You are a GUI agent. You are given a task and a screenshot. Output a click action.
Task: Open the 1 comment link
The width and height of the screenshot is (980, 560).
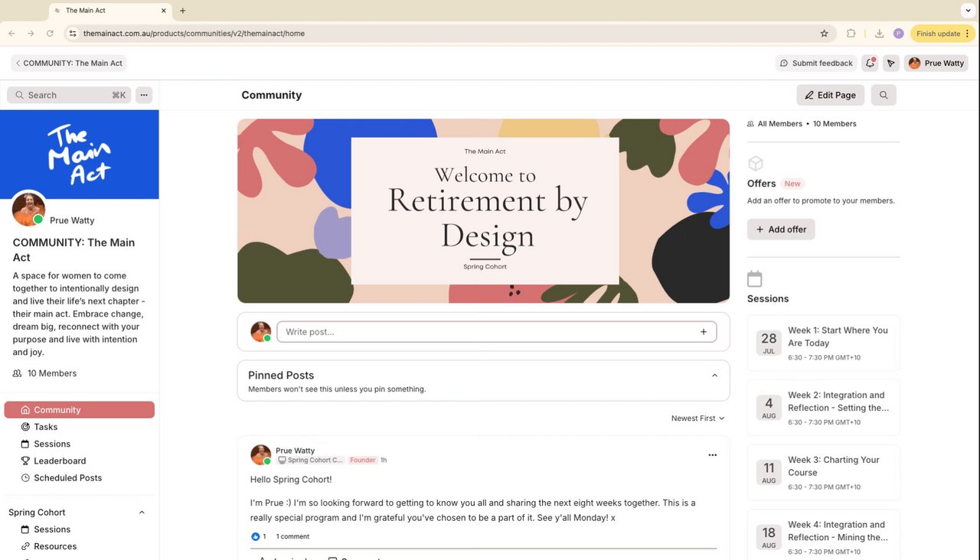(x=292, y=536)
